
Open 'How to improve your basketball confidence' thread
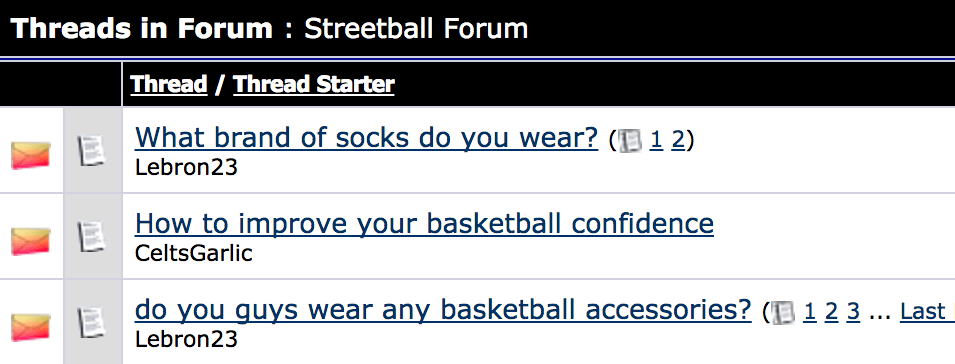pos(424,223)
